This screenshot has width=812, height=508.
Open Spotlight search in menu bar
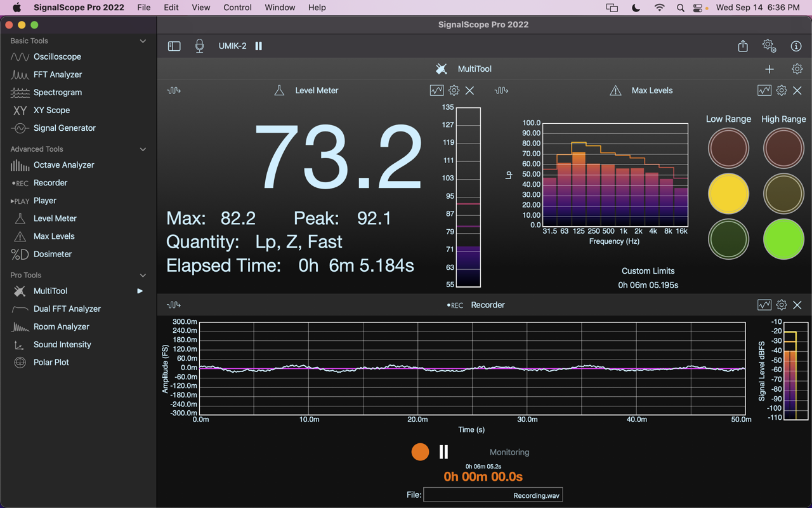pos(680,8)
